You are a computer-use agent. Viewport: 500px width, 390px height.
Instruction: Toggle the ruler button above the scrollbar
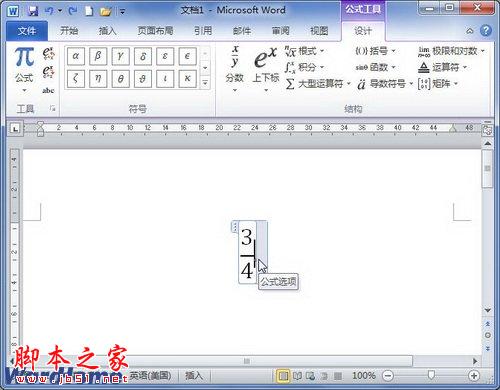click(x=487, y=129)
